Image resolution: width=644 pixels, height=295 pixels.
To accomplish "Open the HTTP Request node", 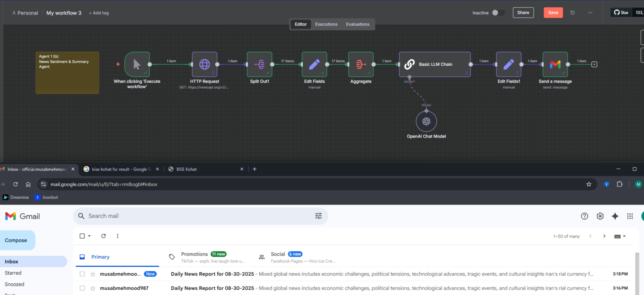I will point(204,64).
